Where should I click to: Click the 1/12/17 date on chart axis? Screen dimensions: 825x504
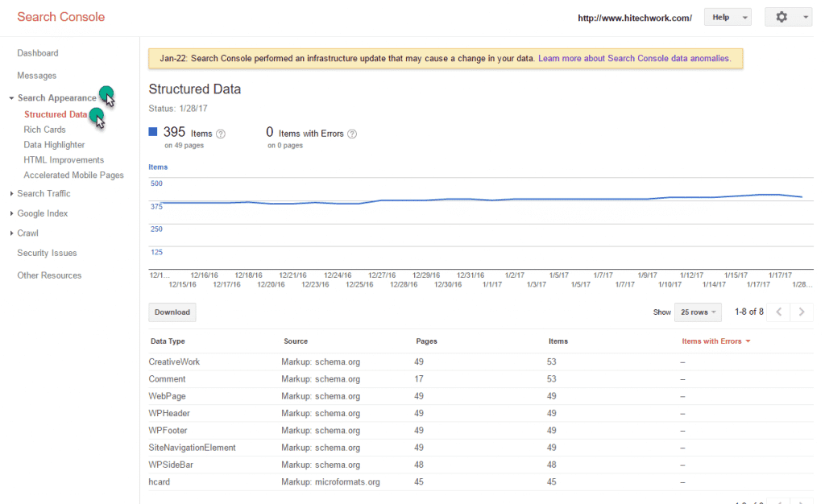tap(691, 275)
